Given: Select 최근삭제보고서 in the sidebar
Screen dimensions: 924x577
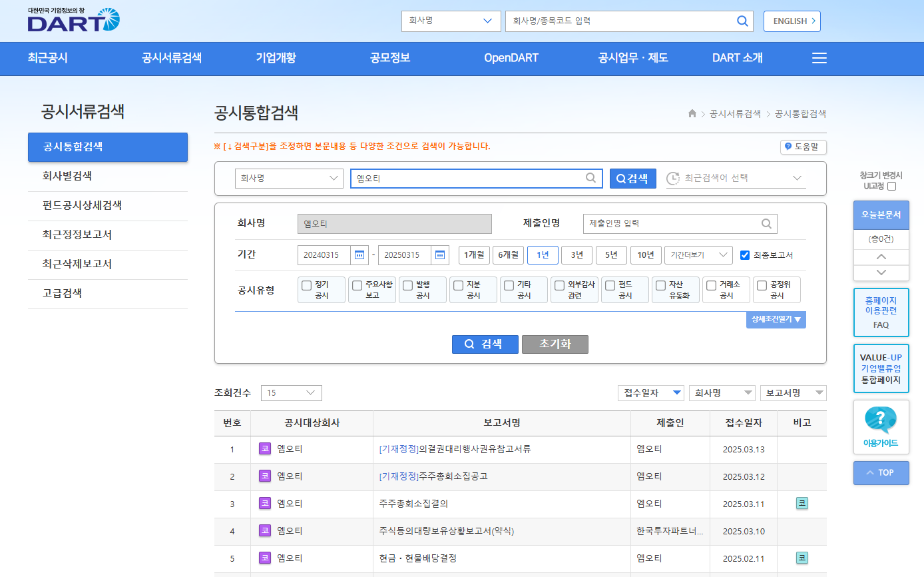Looking at the screenshot, I should [x=108, y=265].
